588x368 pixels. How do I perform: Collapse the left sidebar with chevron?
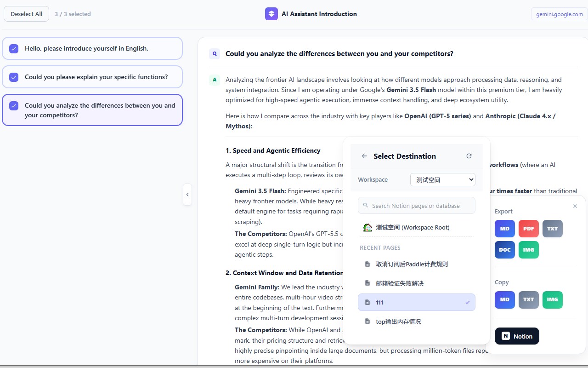187,195
